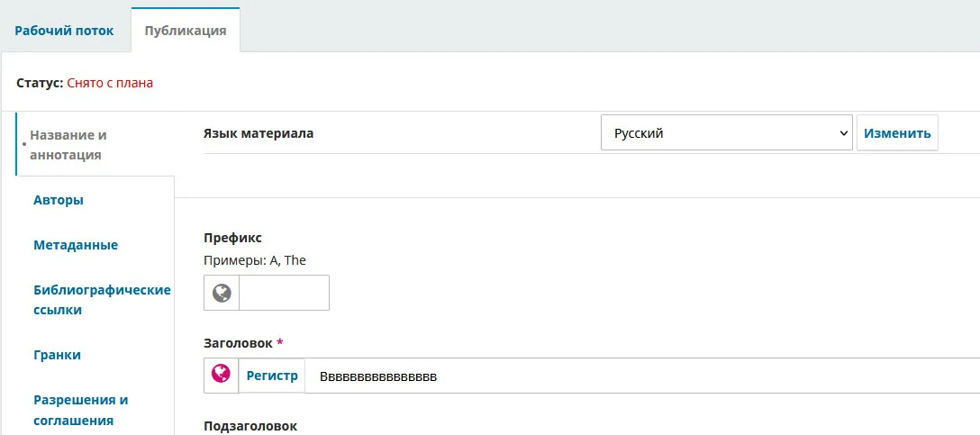Go to the Авторы section

coord(59,200)
